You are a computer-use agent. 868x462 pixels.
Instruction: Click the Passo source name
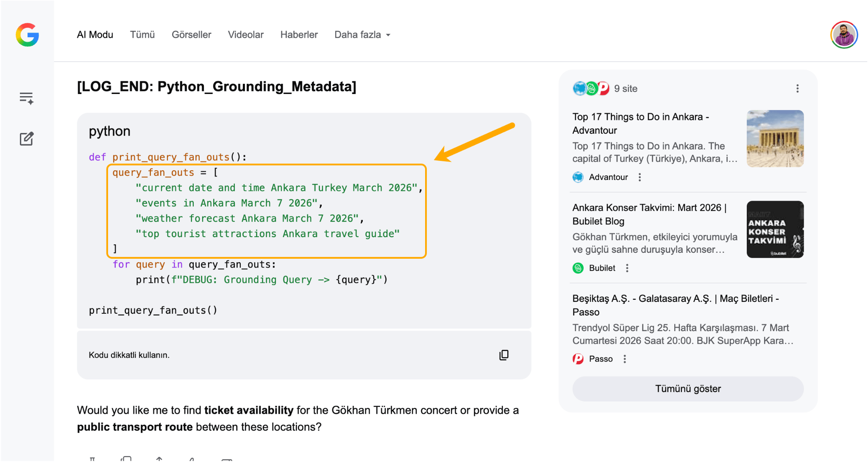[601, 359]
